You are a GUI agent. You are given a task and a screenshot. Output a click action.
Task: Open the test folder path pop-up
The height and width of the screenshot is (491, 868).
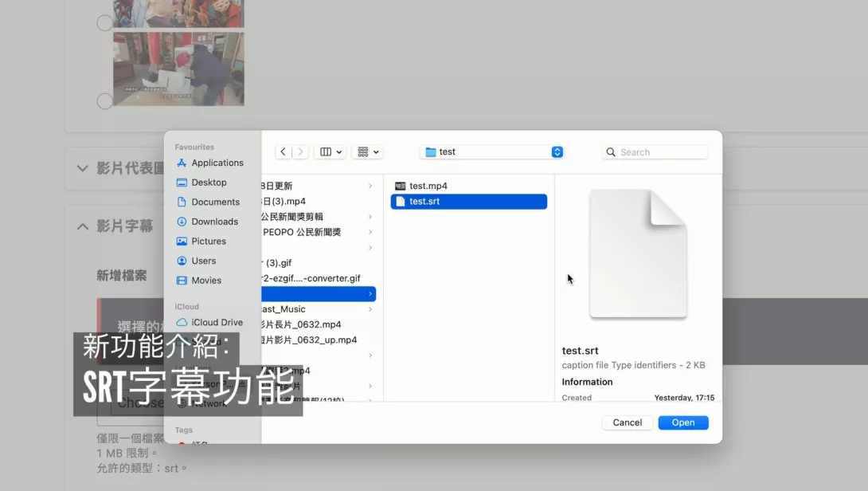[492, 152]
